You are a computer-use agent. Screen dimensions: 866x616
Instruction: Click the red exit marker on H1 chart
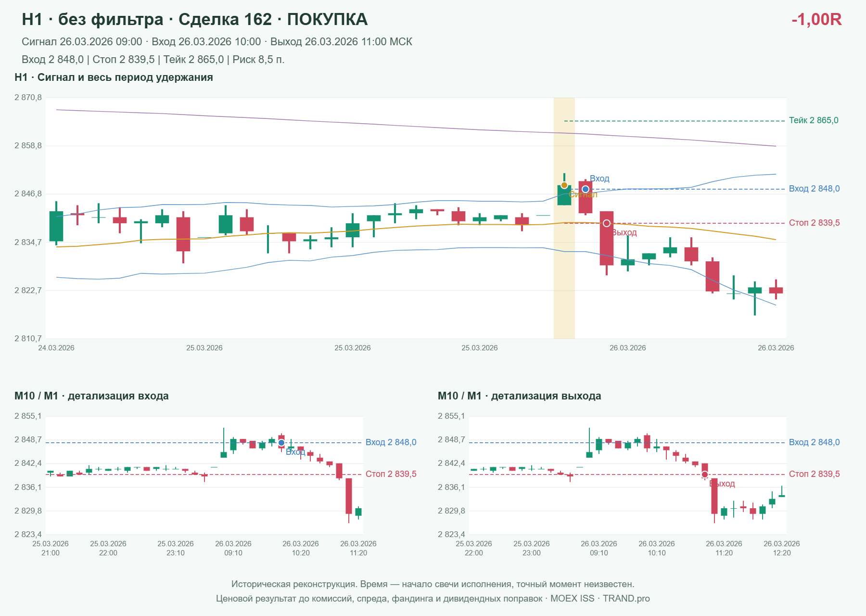coord(607,223)
